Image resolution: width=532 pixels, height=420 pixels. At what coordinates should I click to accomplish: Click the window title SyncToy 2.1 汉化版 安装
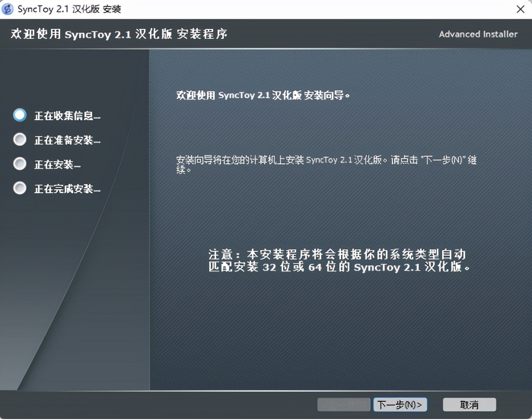click(70, 9)
